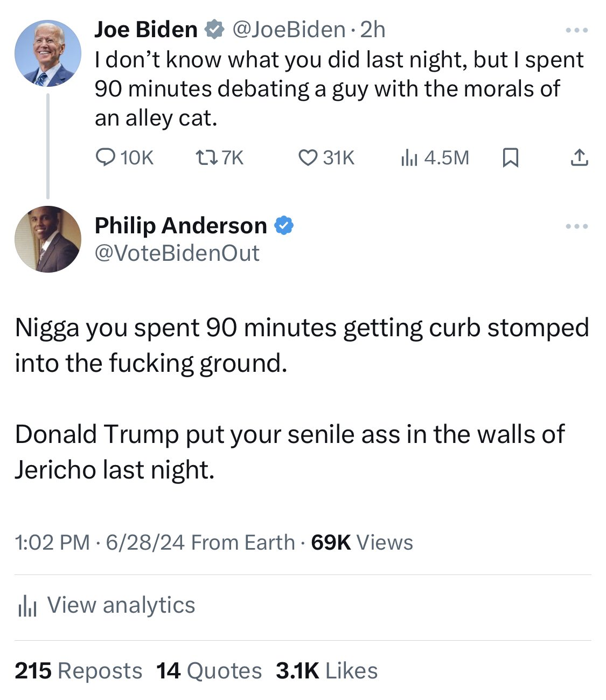View the 14 Quotes list
The width and height of the screenshot is (606, 700).
pos(209,671)
